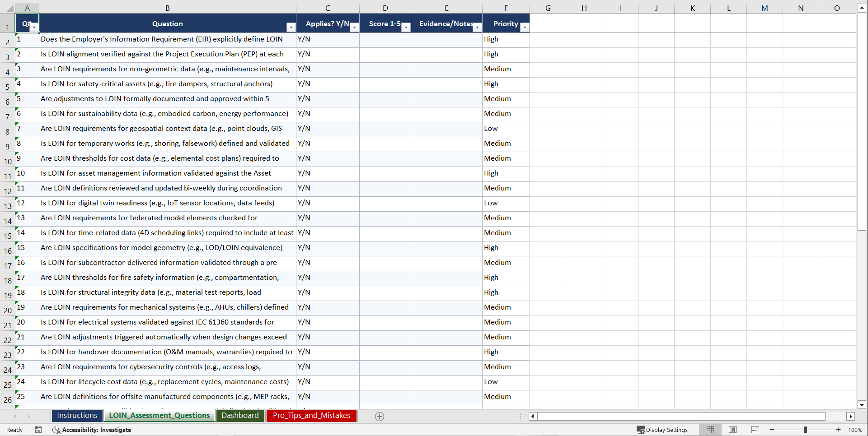Switch to the Dashboard sheet tab
This screenshot has width=868, height=436.
coord(240,416)
